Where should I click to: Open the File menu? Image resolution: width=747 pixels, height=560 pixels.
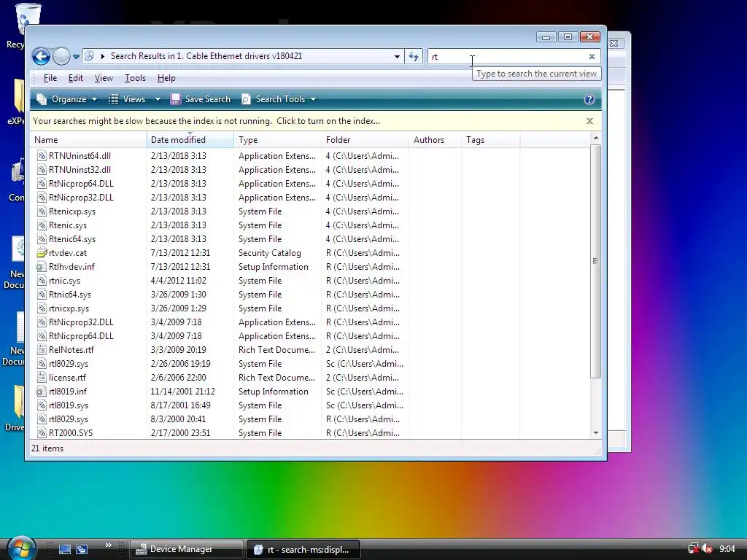[x=50, y=78]
